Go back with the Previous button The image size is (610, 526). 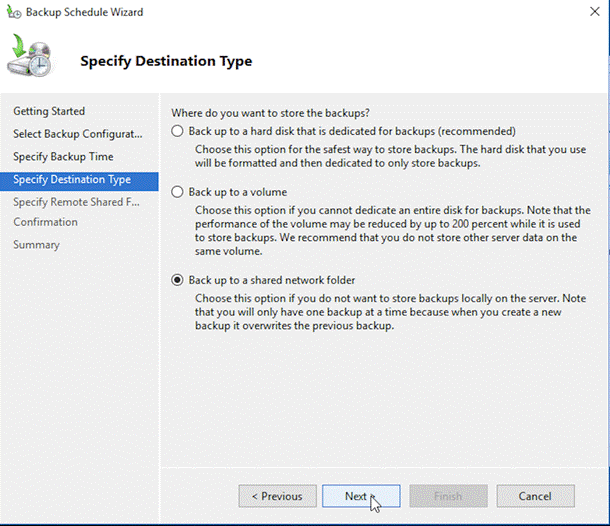(276, 496)
